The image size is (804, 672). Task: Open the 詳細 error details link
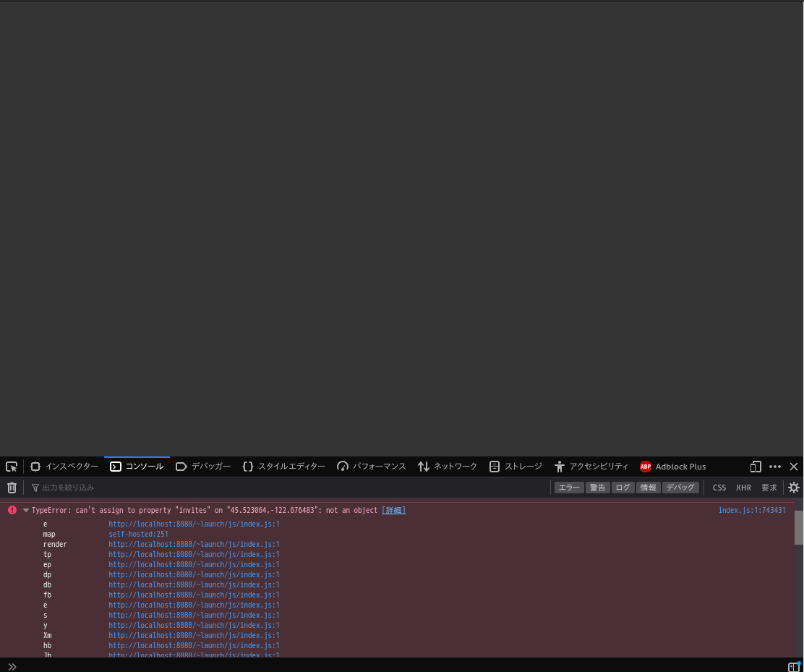(x=393, y=510)
